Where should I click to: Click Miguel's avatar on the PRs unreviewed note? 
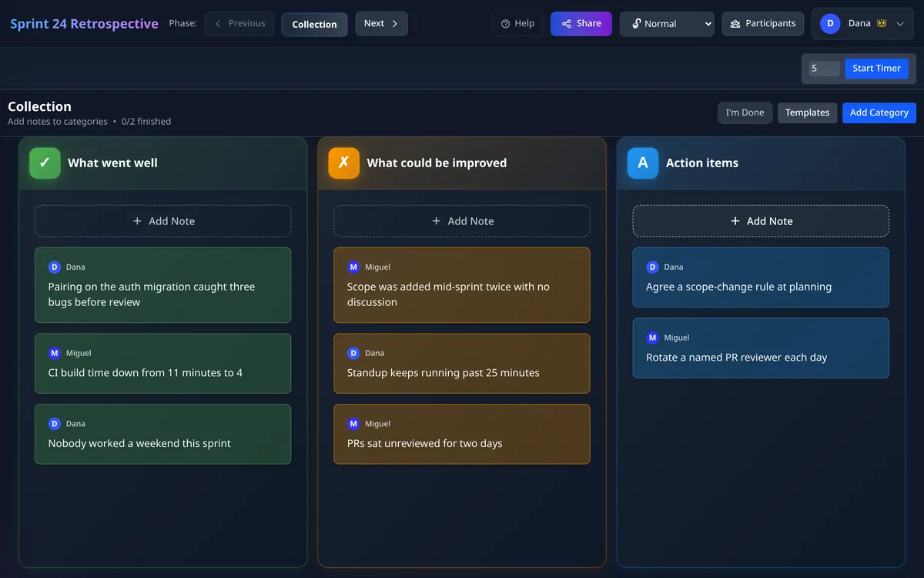pyautogui.click(x=353, y=424)
